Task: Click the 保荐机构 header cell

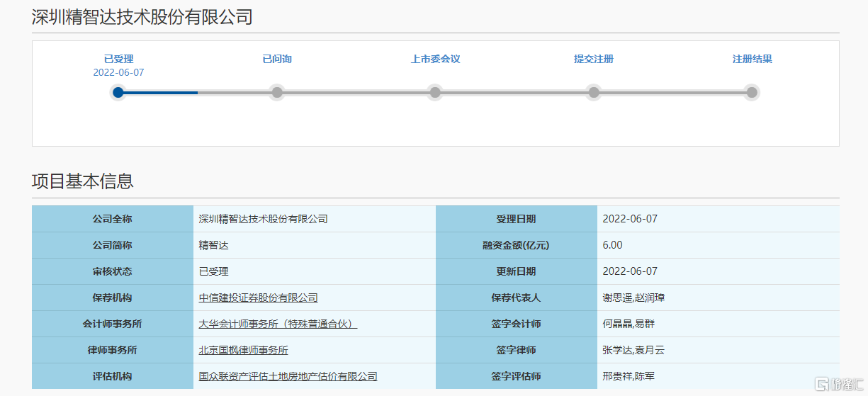Action: (x=113, y=298)
